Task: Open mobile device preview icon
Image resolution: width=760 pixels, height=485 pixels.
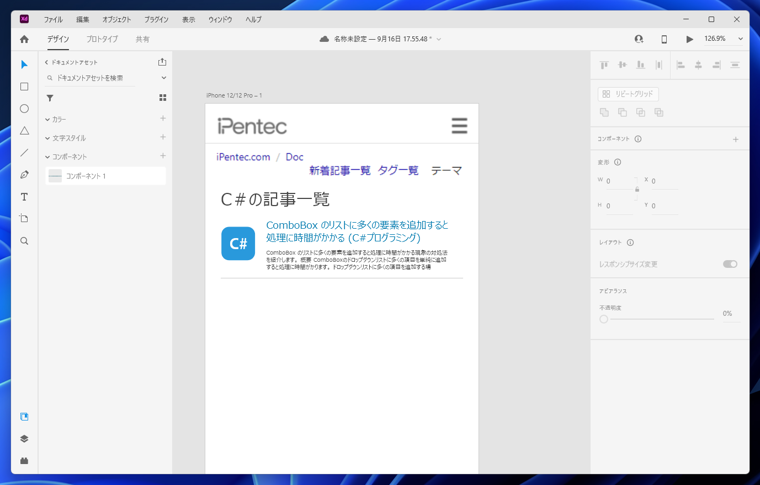Action: (x=664, y=39)
